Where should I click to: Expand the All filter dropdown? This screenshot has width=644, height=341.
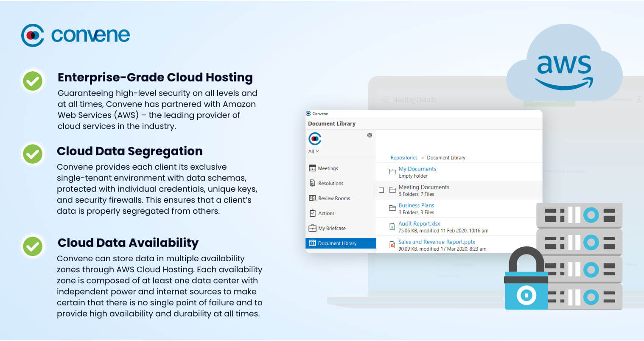(314, 151)
